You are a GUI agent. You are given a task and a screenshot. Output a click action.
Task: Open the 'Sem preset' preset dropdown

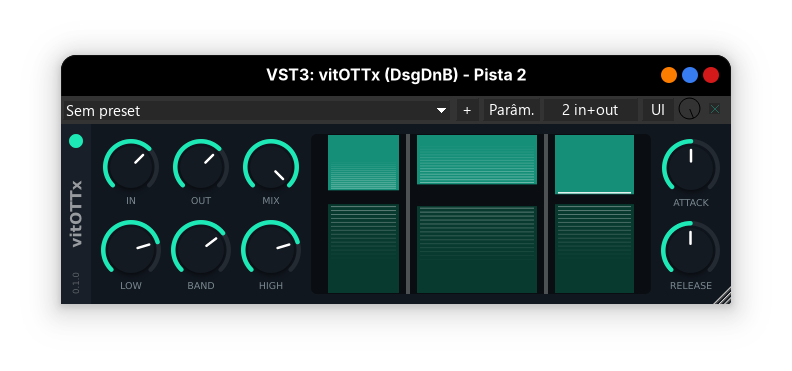pos(257,111)
